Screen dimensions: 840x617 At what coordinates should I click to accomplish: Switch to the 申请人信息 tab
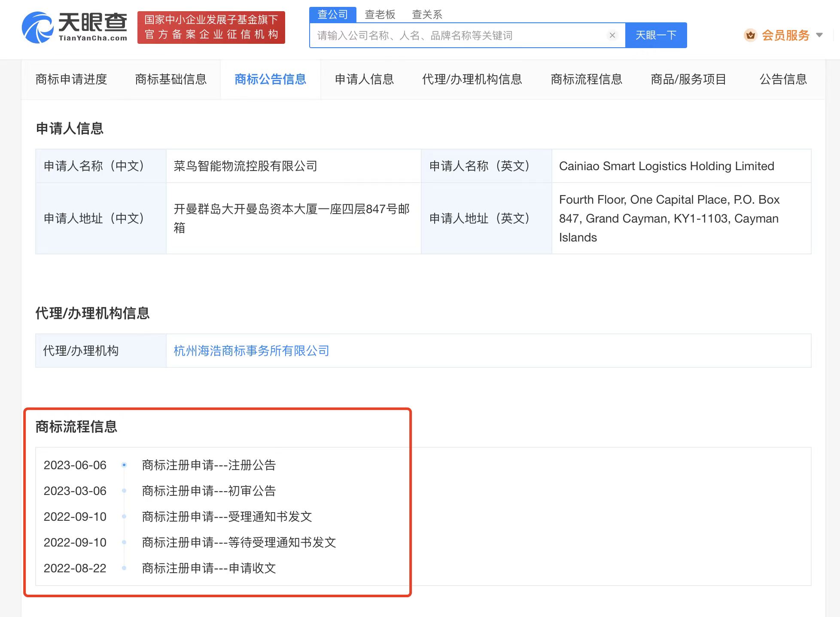pos(364,79)
